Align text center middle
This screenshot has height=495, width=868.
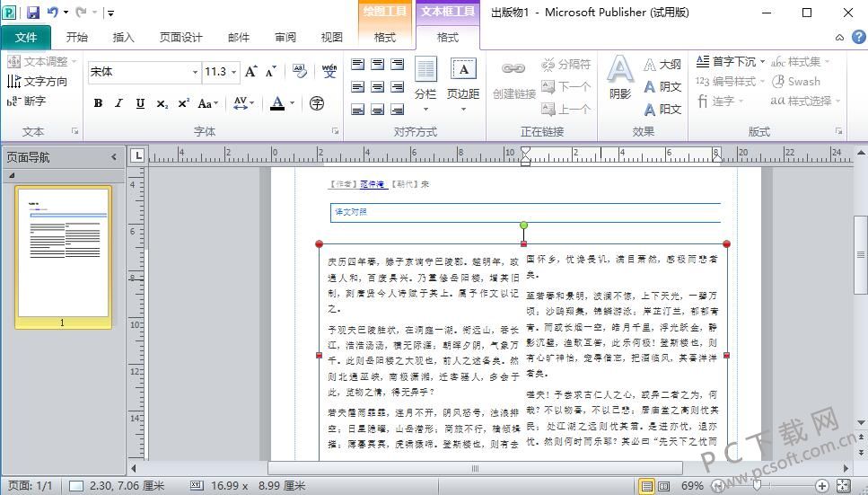(378, 87)
